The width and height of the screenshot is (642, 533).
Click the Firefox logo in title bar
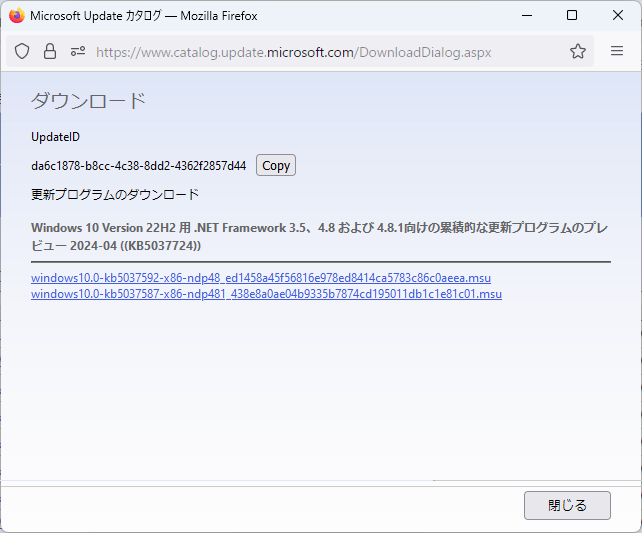17,16
